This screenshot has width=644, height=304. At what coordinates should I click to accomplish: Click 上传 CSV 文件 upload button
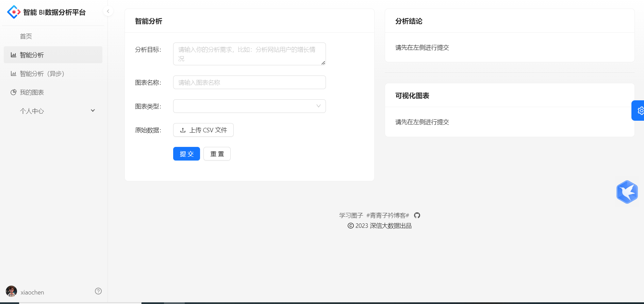pos(203,130)
